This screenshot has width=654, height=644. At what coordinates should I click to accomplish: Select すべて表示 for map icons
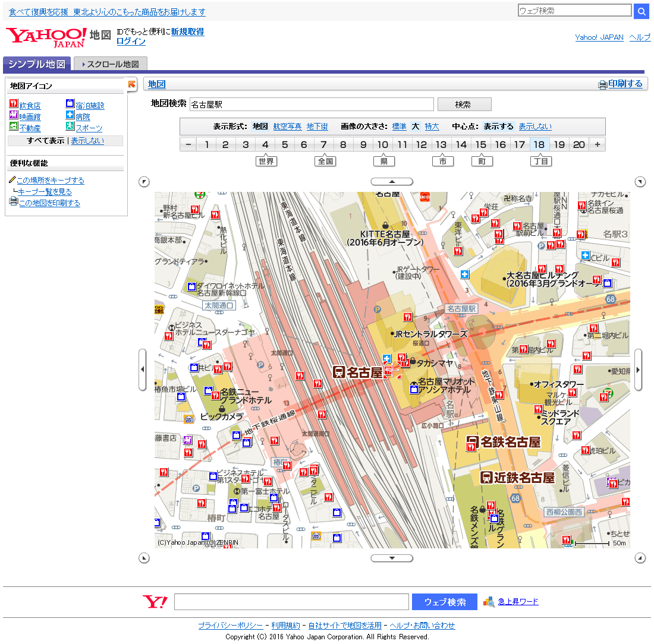tap(45, 140)
